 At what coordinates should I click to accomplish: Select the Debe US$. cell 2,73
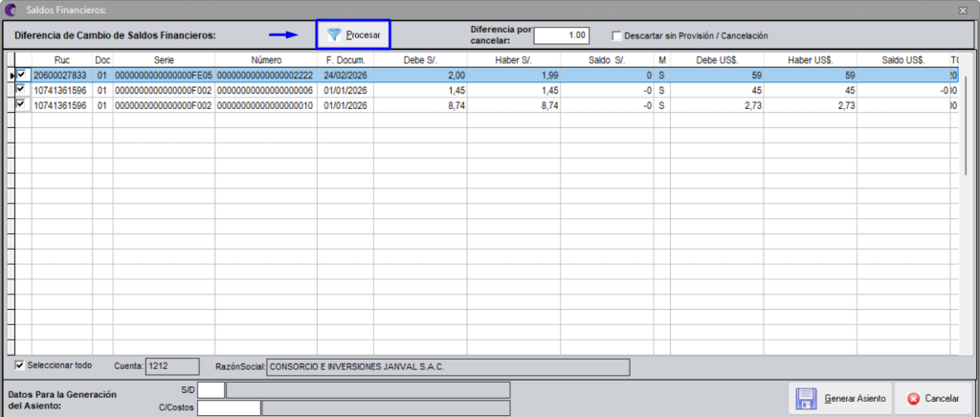click(717, 105)
